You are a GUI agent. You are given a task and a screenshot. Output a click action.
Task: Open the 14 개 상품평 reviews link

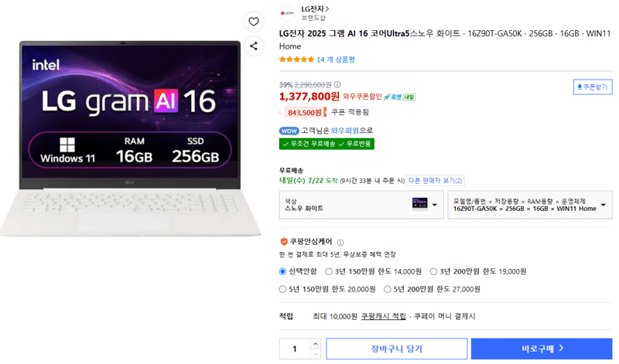336,60
